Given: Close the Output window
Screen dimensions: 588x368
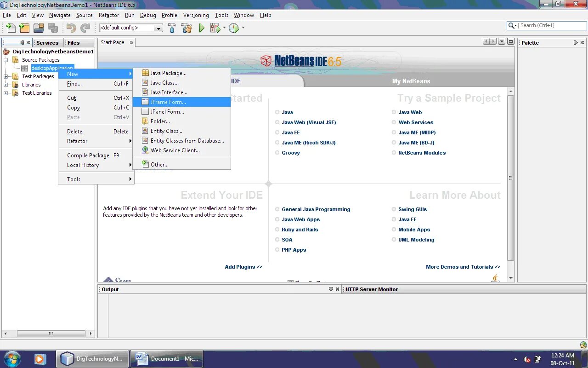Looking at the screenshot, I should [337, 289].
